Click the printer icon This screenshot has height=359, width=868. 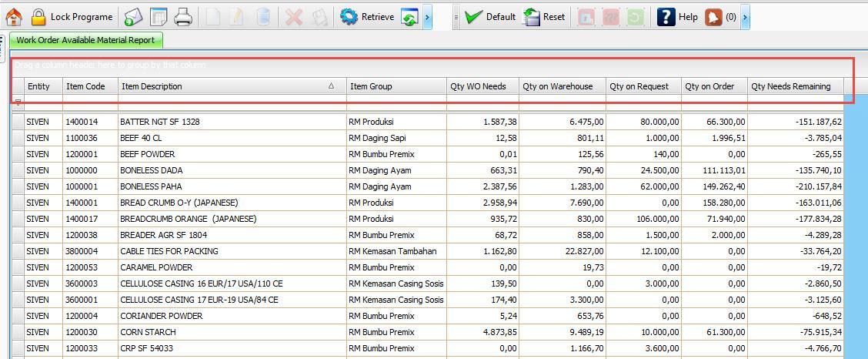(x=182, y=17)
